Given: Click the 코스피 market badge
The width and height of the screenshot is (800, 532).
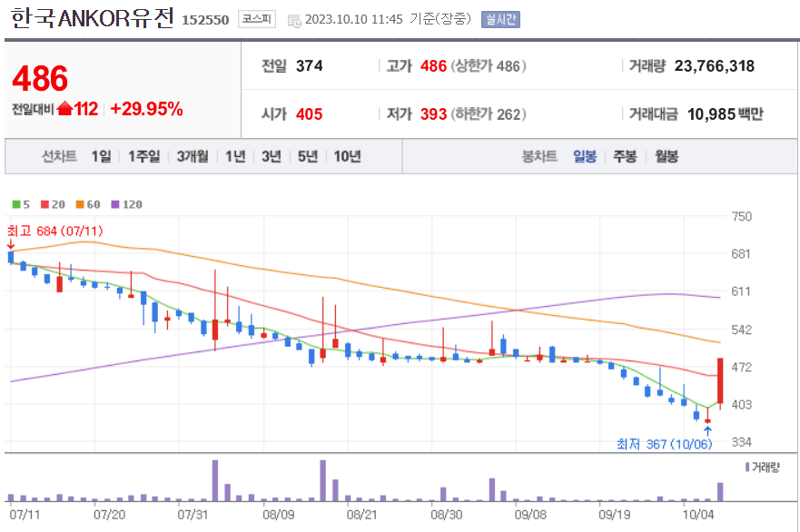Looking at the screenshot, I should click(257, 19).
